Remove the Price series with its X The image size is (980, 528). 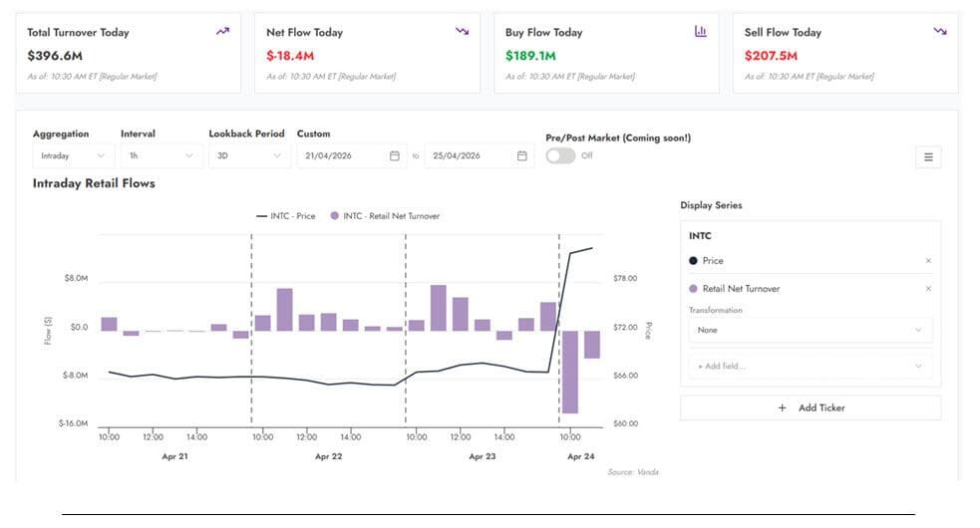[x=928, y=261]
